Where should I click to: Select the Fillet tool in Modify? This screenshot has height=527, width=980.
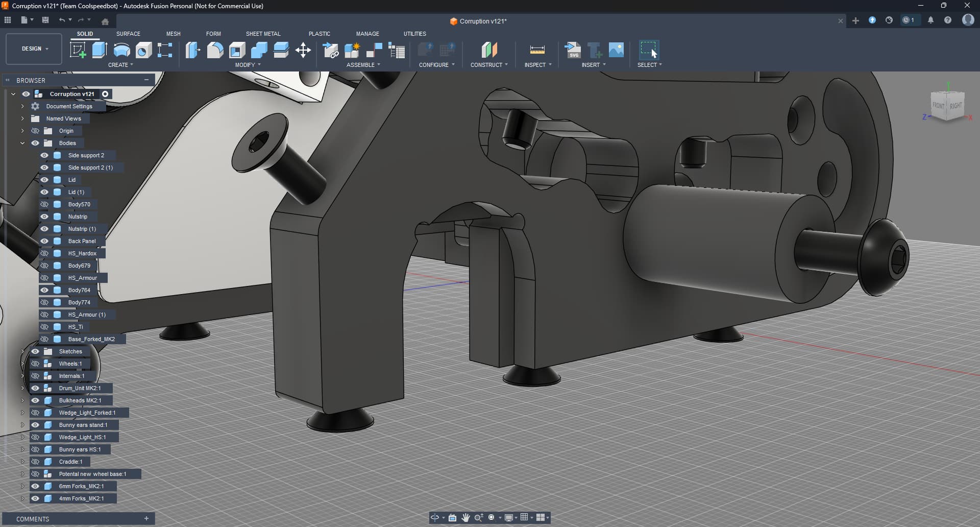click(215, 50)
